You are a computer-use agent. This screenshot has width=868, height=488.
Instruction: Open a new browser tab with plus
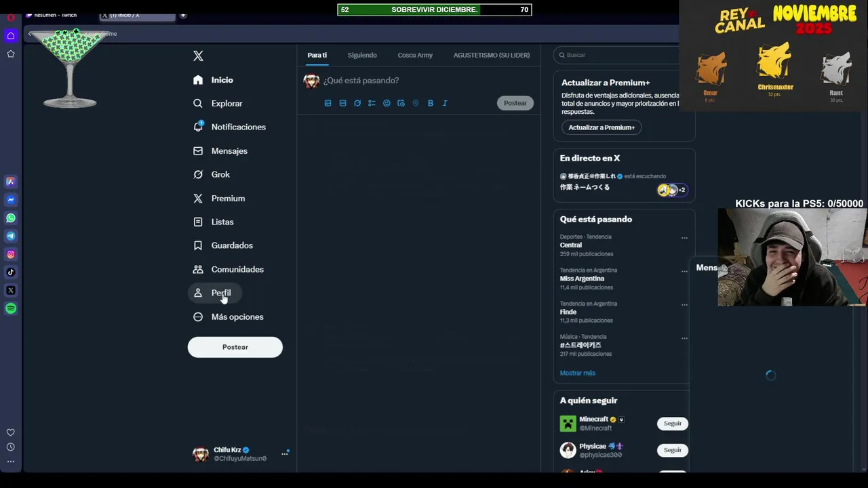coord(183,15)
